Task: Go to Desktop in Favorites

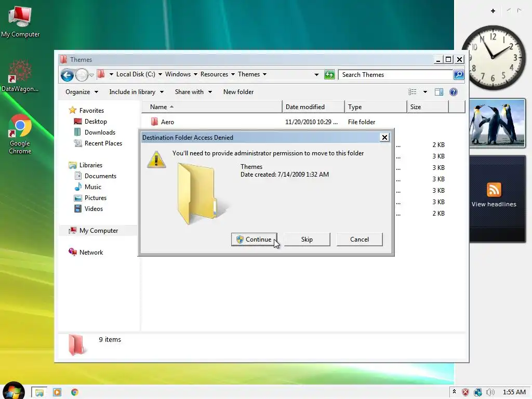Action: point(90,122)
